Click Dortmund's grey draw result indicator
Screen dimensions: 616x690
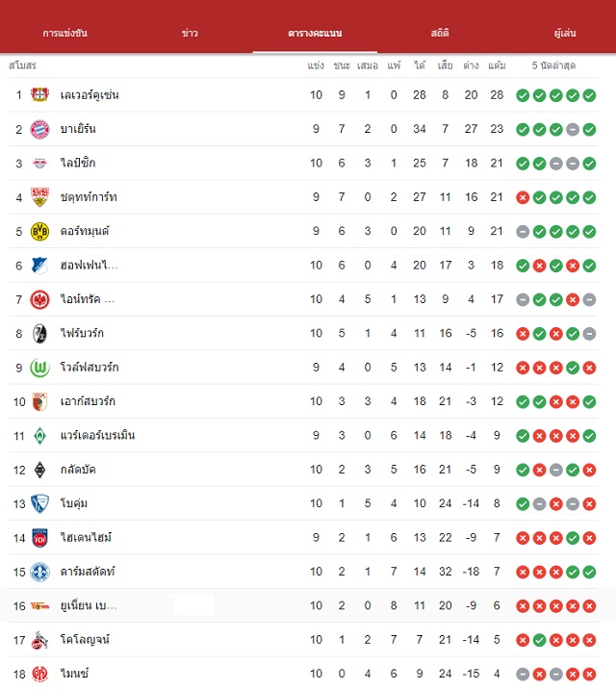pyautogui.click(x=523, y=232)
